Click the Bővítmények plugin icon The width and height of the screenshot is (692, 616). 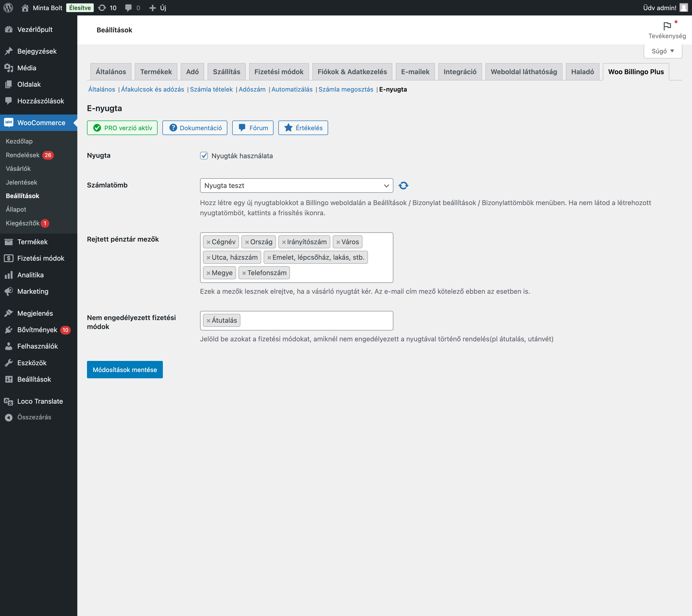coord(9,330)
